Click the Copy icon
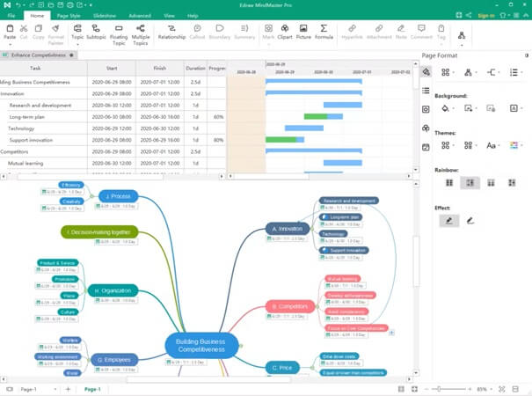 [39, 28]
